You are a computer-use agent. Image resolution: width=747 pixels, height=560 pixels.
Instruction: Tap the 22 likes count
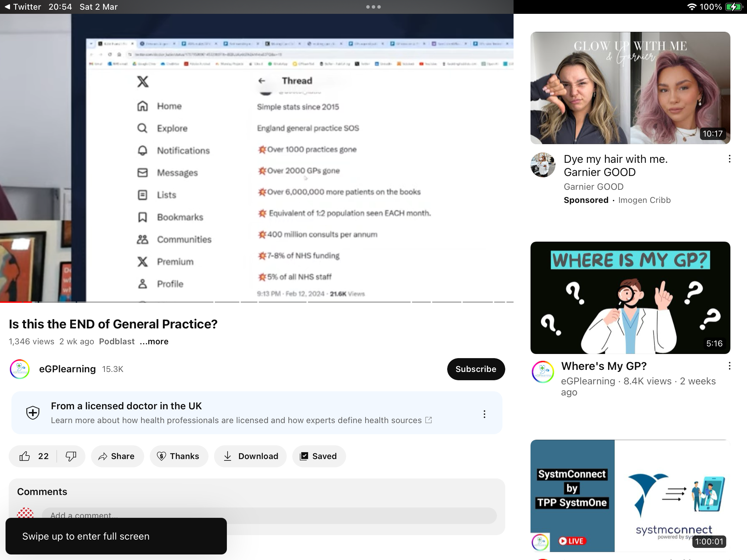pyautogui.click(x=43, y=456)
